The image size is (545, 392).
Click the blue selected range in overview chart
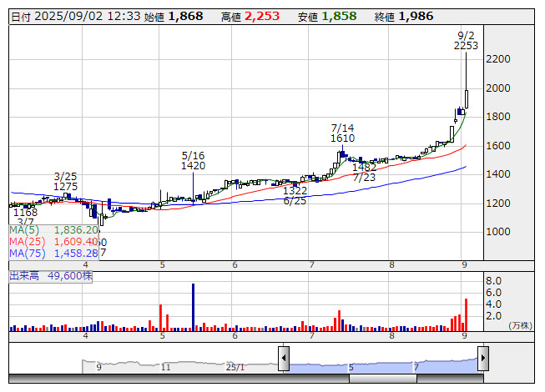click(384, 365)
